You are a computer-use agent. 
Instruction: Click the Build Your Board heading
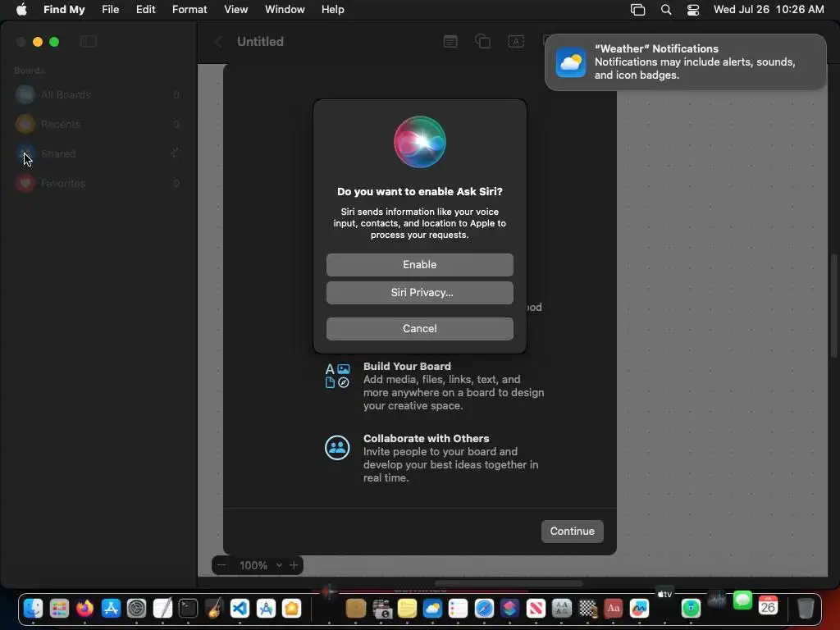click(x=407, y=367)
